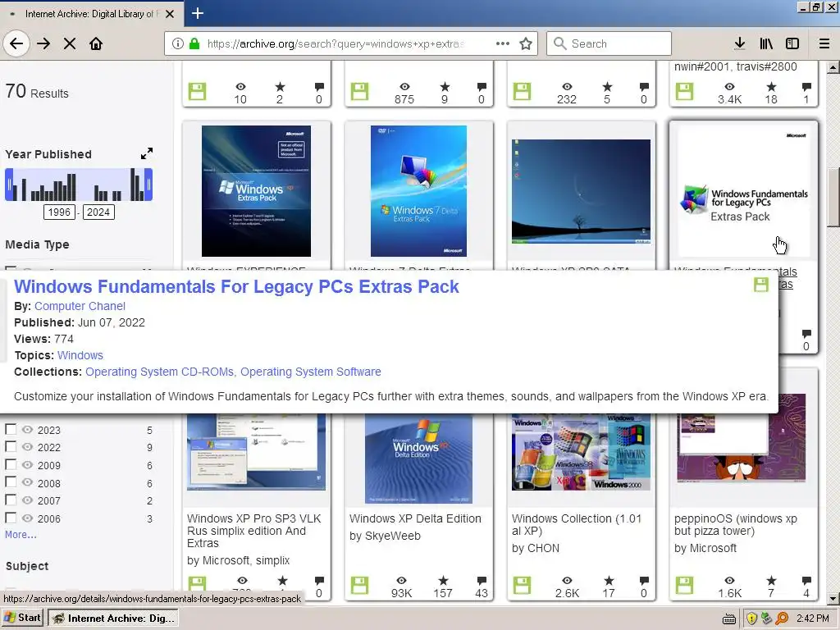The image size is (840, 630).
Task: Open page actions three-dot menu
Action: (x=503, y=43)
